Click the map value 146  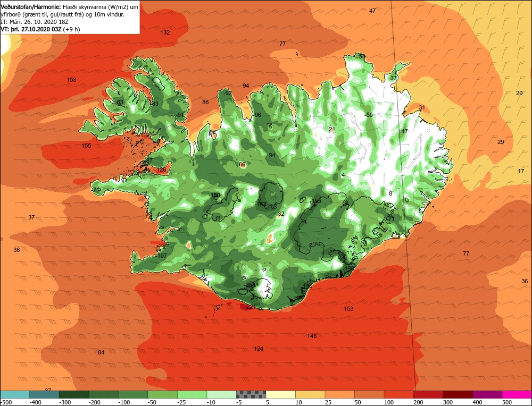[x=312, y=336]
